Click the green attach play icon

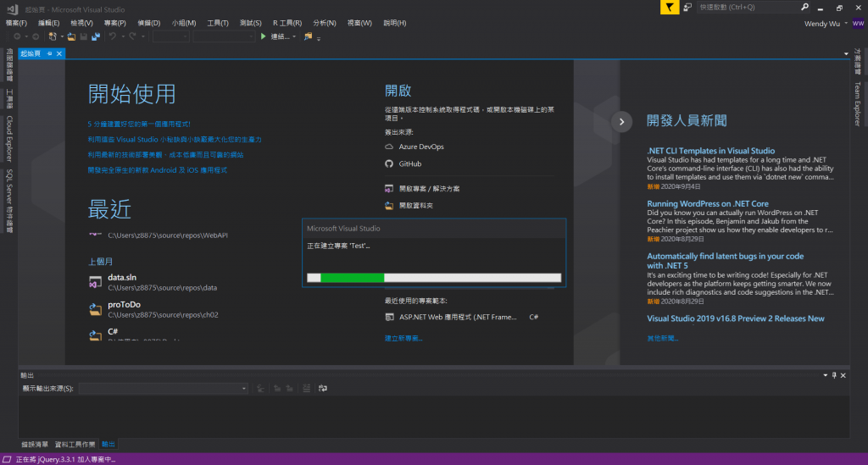tap(264, 36)
